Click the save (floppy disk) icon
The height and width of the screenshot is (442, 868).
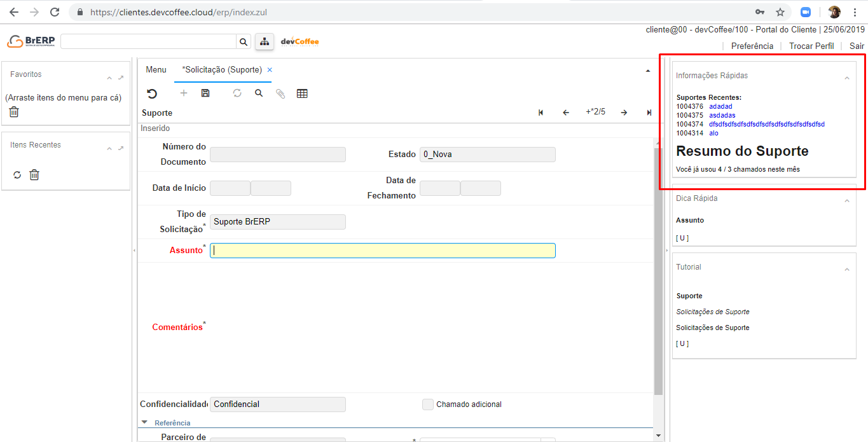(x=205, y=93)
